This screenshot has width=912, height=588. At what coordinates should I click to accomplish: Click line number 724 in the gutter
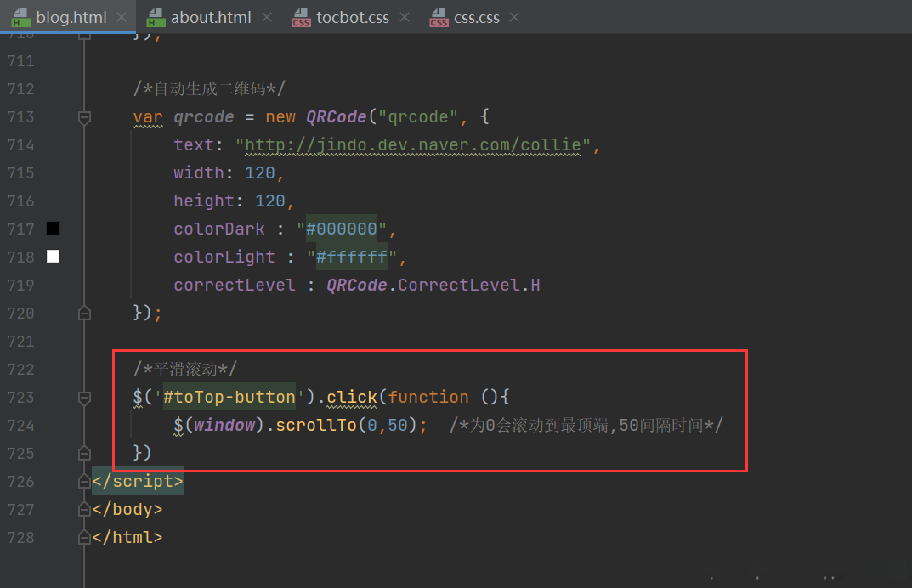[21, 425]
